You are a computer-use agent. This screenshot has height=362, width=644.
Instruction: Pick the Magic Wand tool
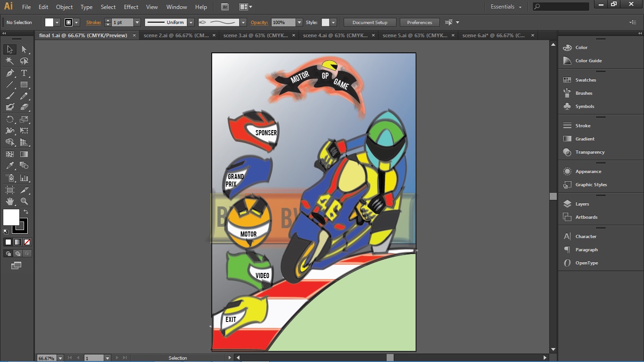[9, 61]
